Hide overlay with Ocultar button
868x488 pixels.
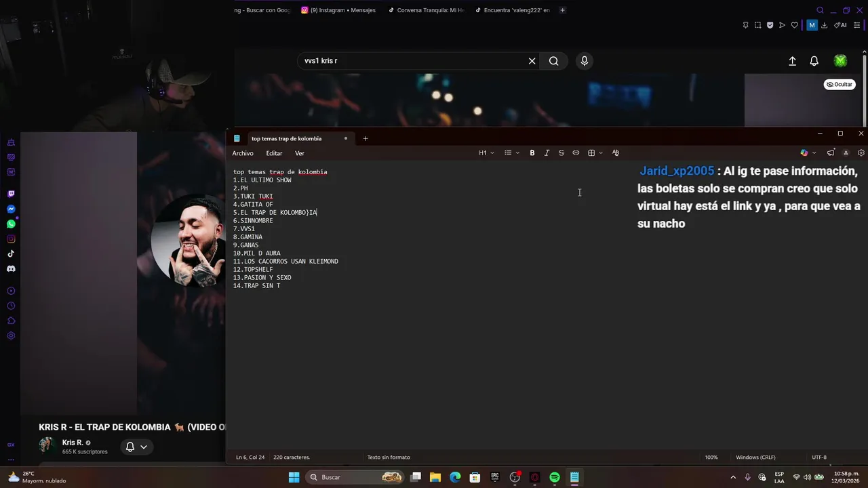pos(840,85)
